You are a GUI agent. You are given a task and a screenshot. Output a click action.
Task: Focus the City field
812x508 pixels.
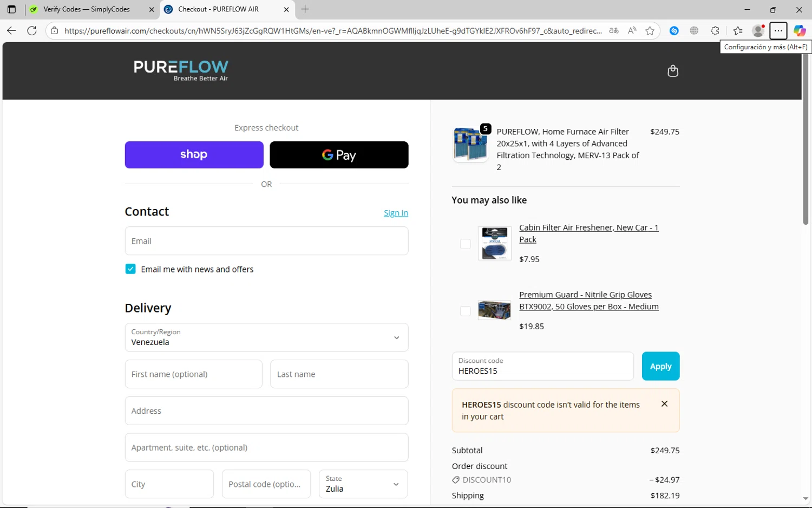click(x=169, y=484)
